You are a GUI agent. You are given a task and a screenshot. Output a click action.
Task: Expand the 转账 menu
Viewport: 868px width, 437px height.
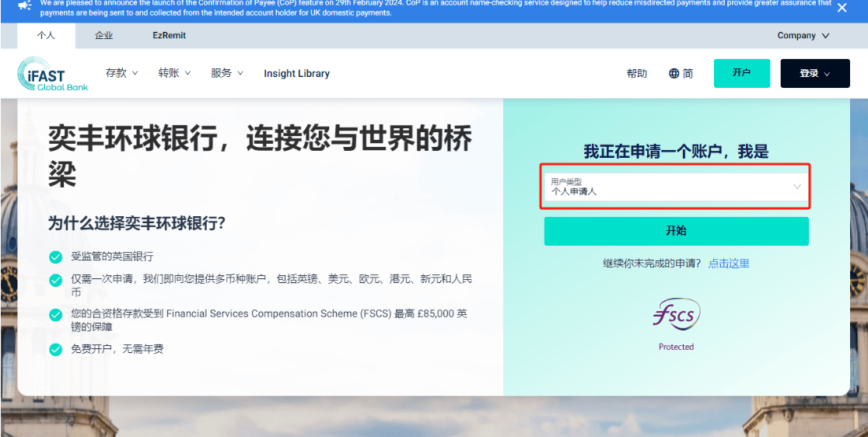(174, 73)
